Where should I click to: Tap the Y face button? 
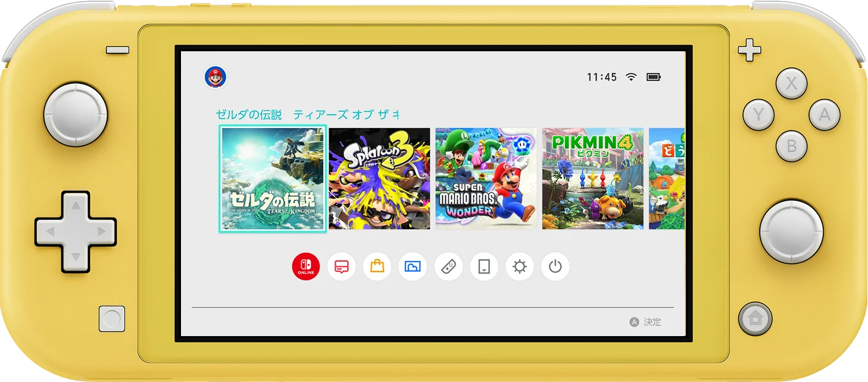(758, 115)
